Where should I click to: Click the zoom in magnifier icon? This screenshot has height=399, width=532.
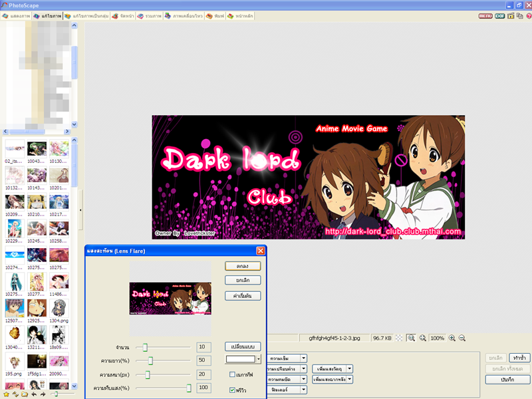(x=452, y=338)
